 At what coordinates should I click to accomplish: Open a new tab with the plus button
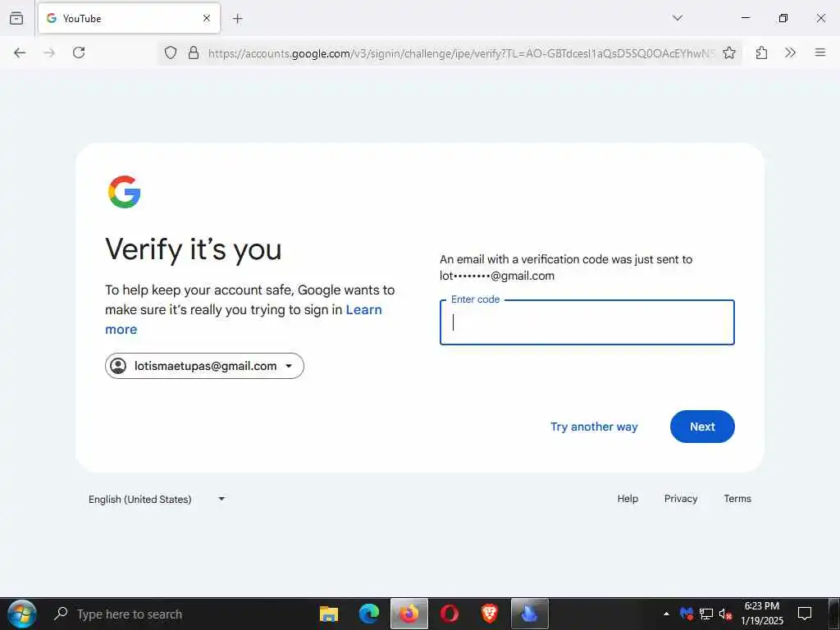click(x=238, y=19)
